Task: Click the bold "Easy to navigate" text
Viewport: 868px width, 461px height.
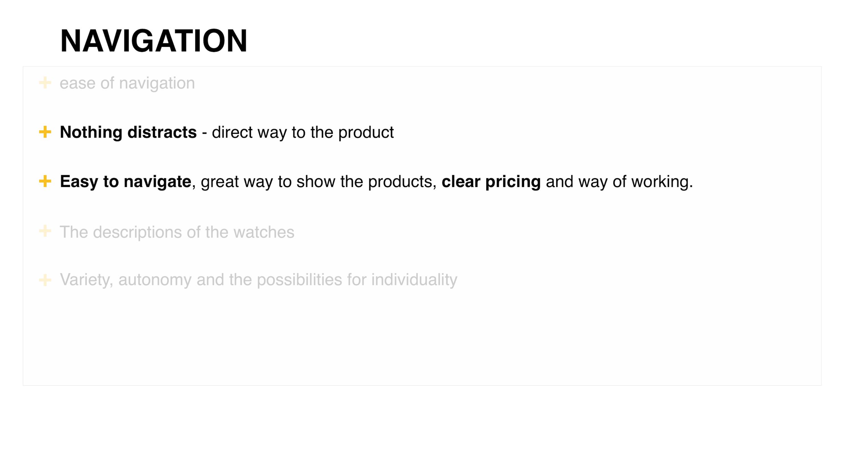Action: click(x=125, y=182)
